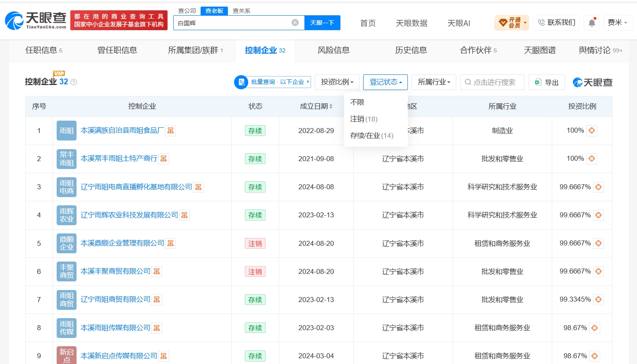This screenshot has width=637, height=364.
Task: Select 不限 in status menu
Action: coord(357,102)
